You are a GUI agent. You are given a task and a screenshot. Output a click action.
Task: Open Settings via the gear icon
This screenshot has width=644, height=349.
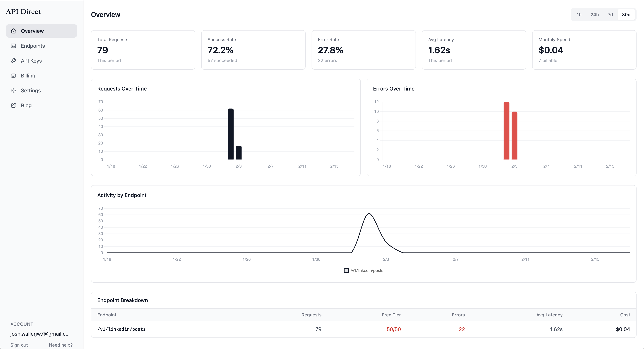[x=13, y=90]
